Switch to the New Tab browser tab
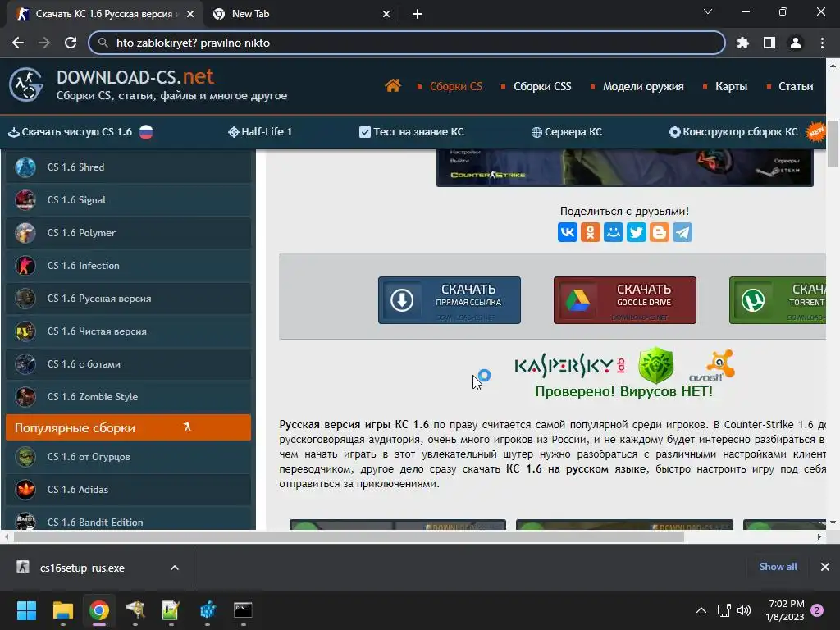Viewport: 840px width, 630px height. coord(301,14)
